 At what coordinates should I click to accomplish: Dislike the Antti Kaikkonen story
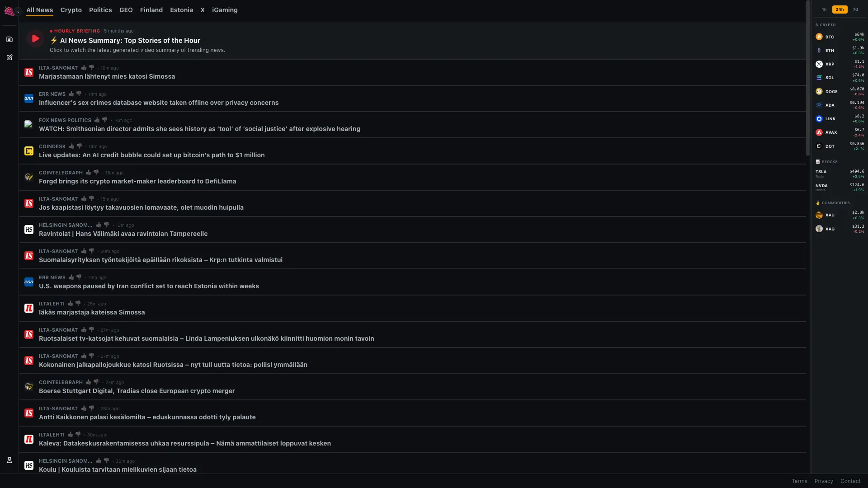pyautogui.click(x=92, y=408)
